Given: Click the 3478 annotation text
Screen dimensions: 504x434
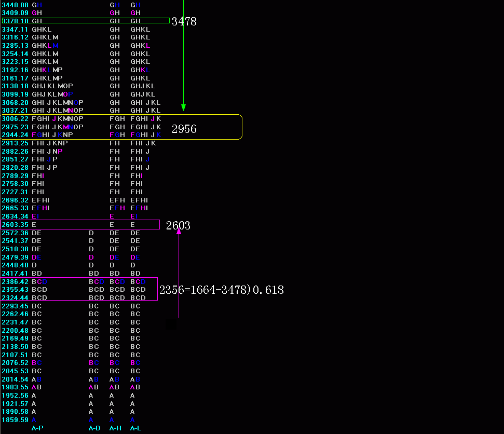Looking at the screenshot, I should (x=184, y=21).
